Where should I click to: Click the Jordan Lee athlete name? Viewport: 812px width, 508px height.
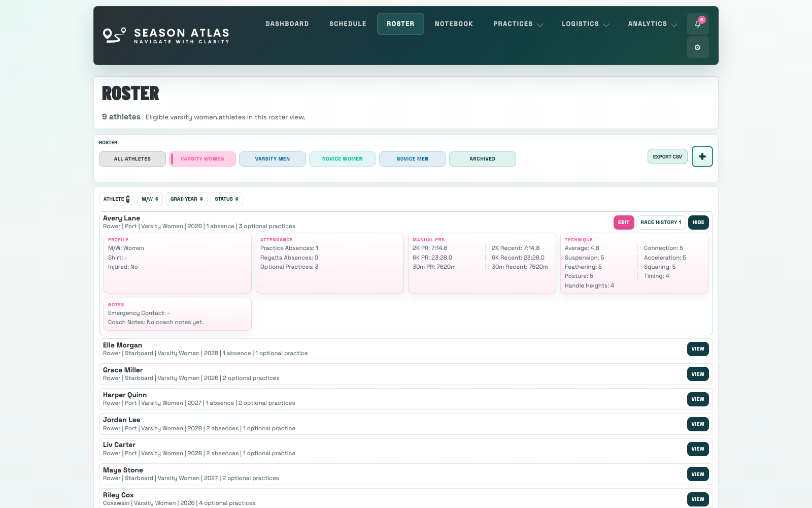point(121,420)
